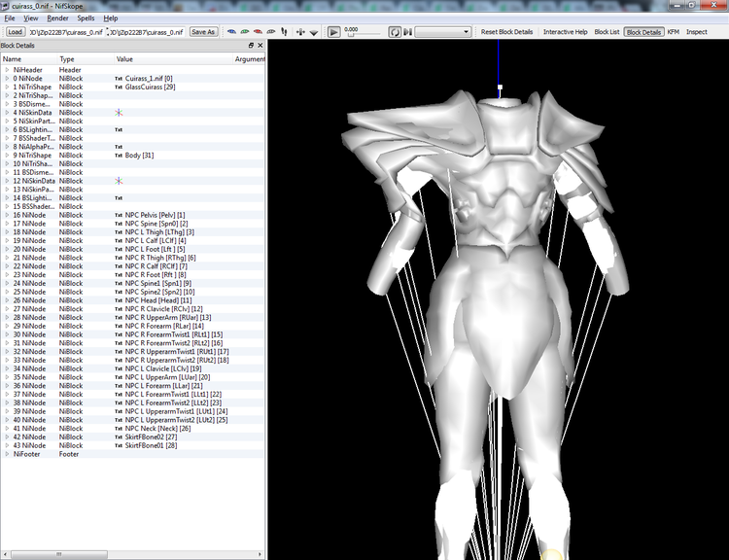Click Txt icon beside GlassCuirass [29]
729x560 pixels.
[x=119, y=87]
